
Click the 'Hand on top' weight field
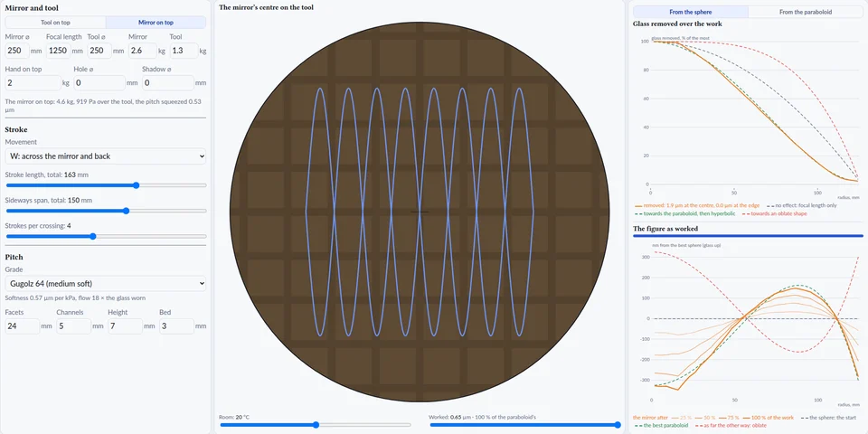(x=33, y=83)
